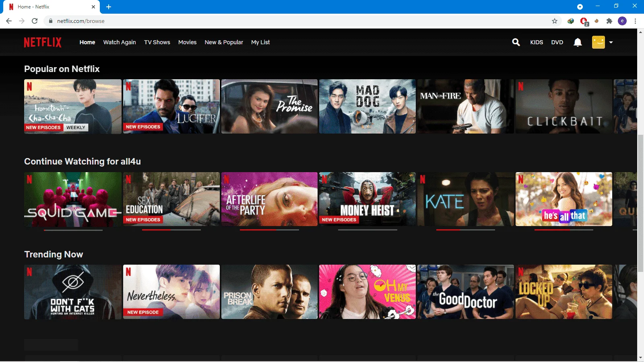
Task: Open Don't F**k With Cats thumbnail
Action: click(73, 292)
